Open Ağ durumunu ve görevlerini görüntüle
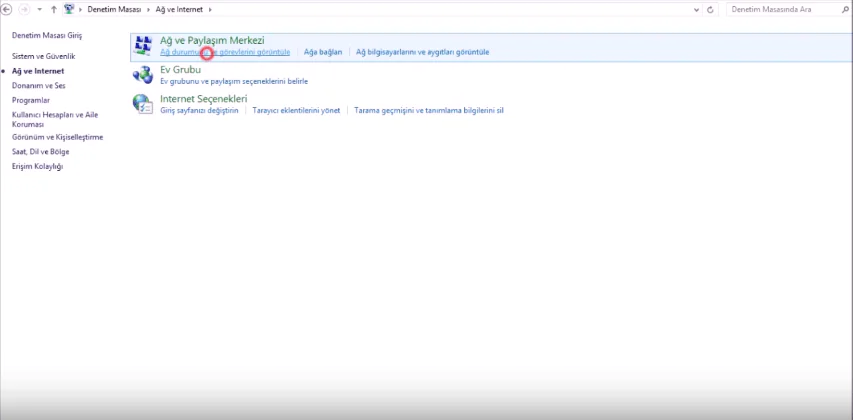The image size is (853, 420). point(225,51)
